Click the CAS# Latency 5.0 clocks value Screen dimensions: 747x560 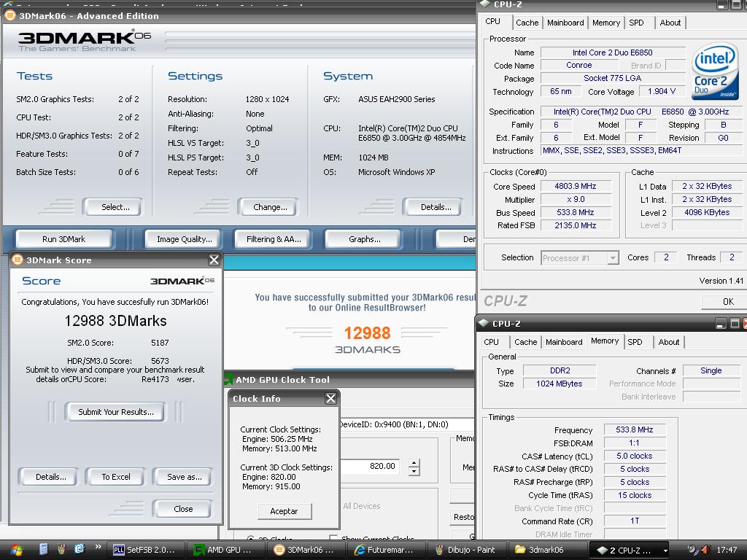coord(634,456)
